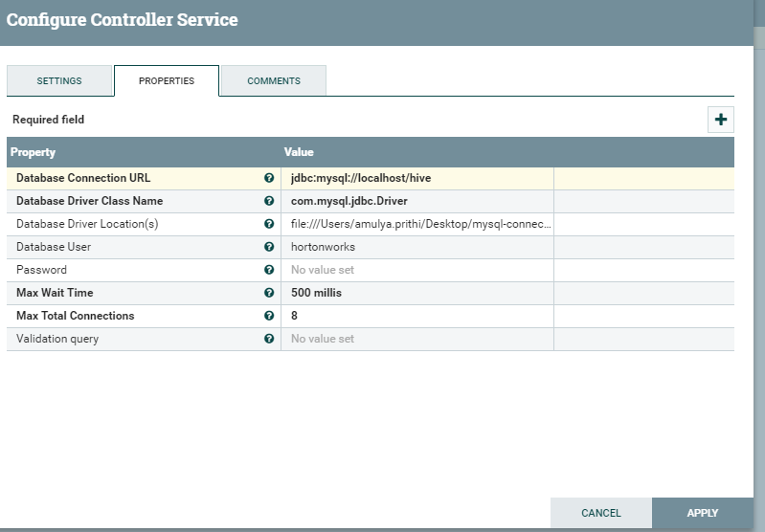Click help icon next to Password
This screenshot has width=765, height=532.
click(x=269, y=270)
